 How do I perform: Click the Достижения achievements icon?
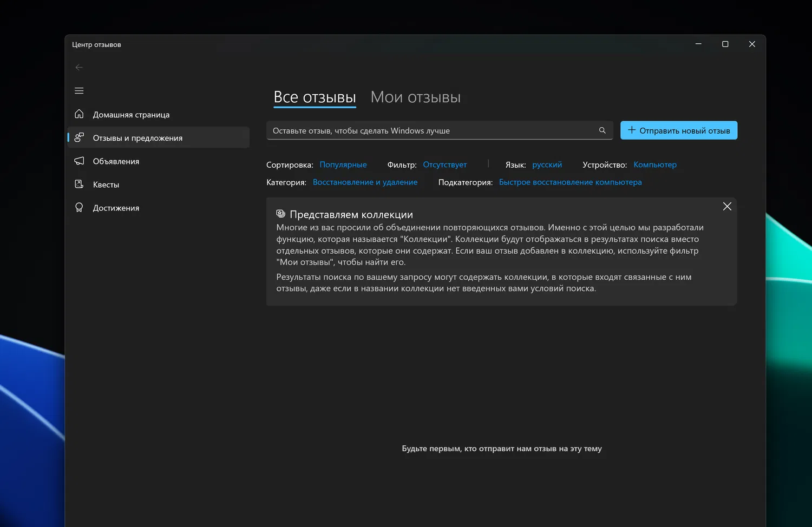point(79,207)
